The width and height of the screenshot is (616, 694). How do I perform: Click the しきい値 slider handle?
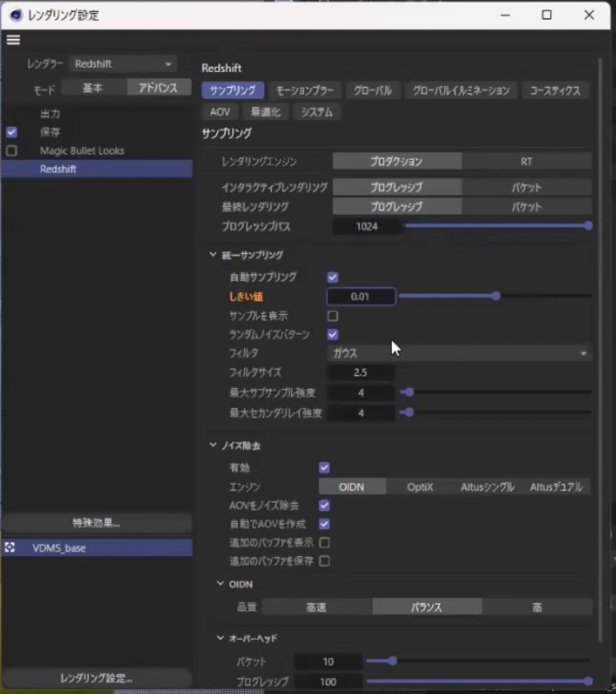coord(496,296)
